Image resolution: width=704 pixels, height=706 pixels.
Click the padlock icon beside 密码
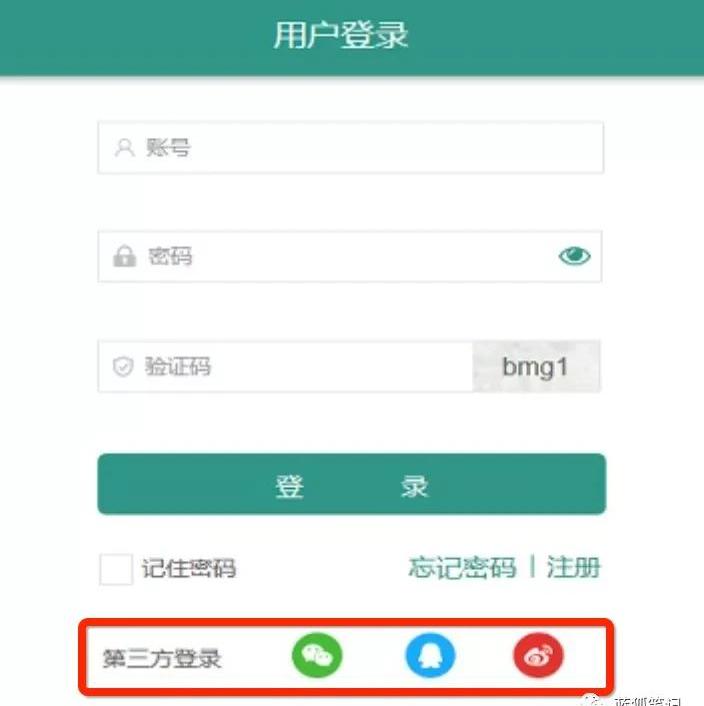124,256
